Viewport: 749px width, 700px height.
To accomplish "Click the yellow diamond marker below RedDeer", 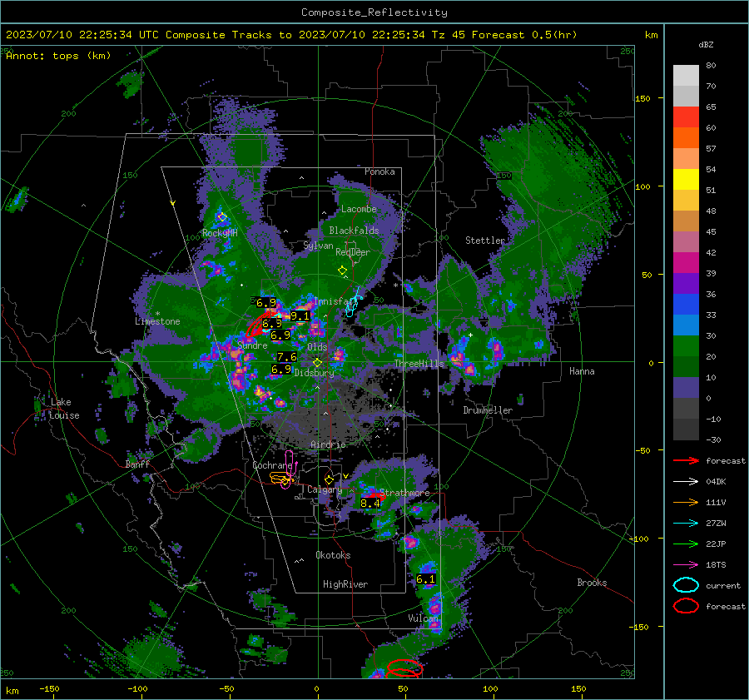I will (x=343, y=271).
